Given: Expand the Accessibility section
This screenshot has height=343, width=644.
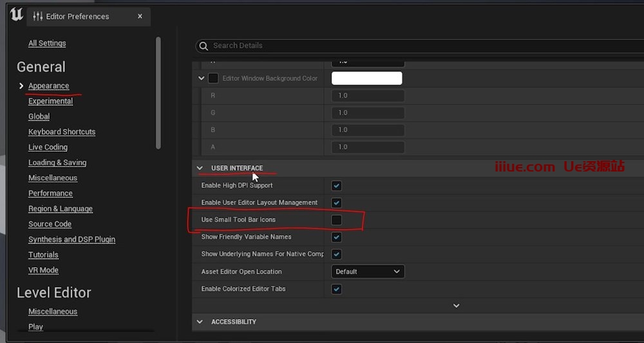Looking at the screenshot, I should pos(200,322).
